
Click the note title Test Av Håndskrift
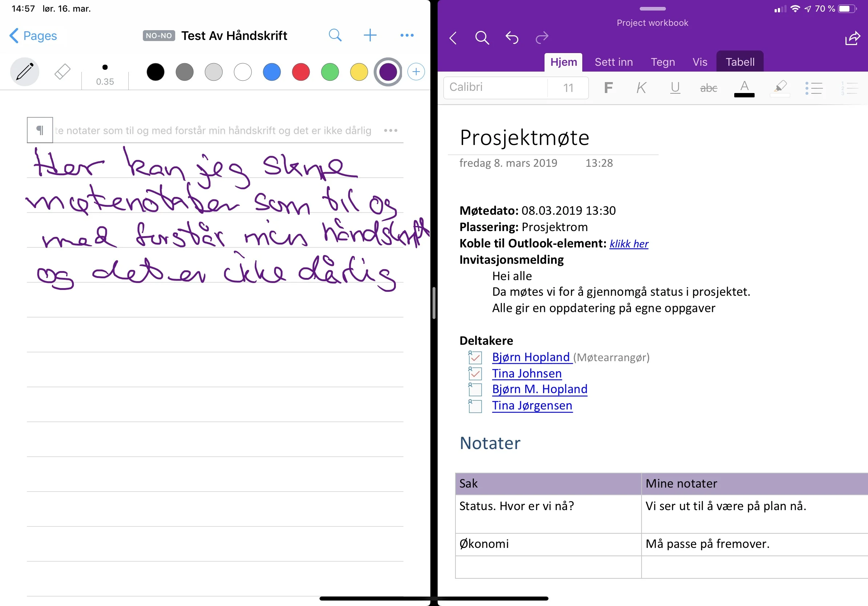point(235,35)
